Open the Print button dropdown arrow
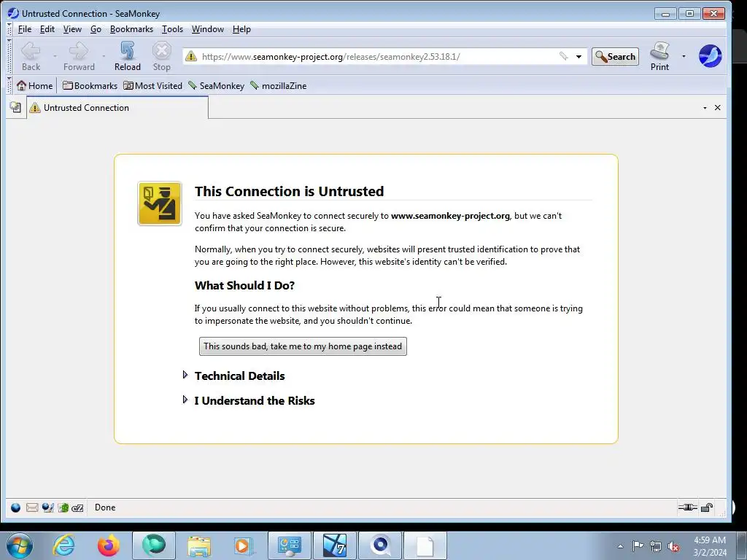This screenshot has width=747, height=560. [x=684, y=56]
